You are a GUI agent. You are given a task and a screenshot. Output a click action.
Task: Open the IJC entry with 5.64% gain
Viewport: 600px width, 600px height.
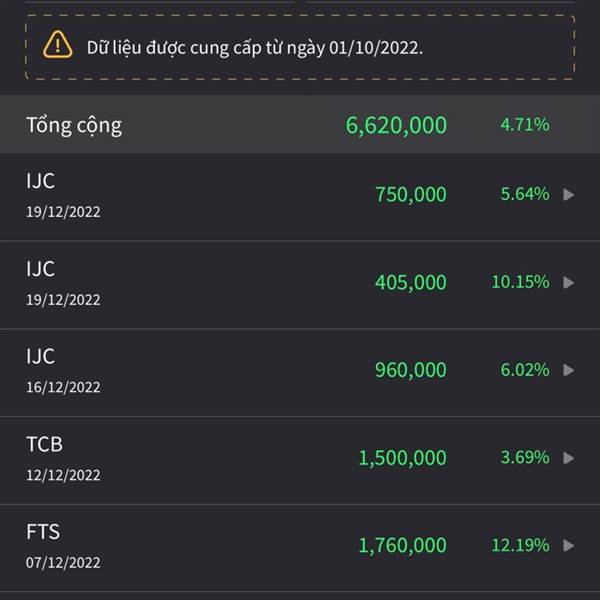click(x=300, y=197)
